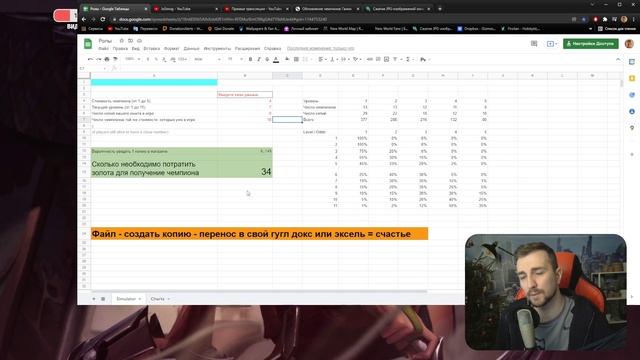This screenshot has height=360, width=640.
Task: Open a new Chrome tab
Action: click(440, 9)
